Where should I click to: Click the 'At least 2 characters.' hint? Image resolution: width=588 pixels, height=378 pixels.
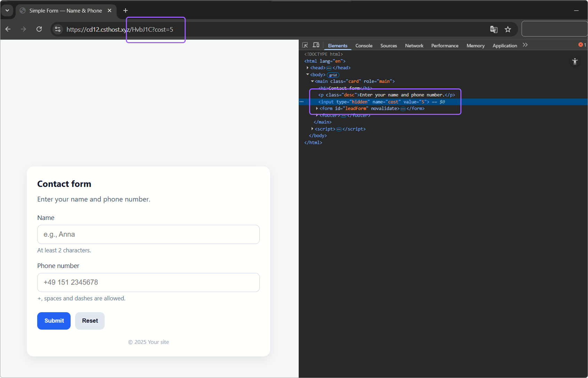(64, 250)
